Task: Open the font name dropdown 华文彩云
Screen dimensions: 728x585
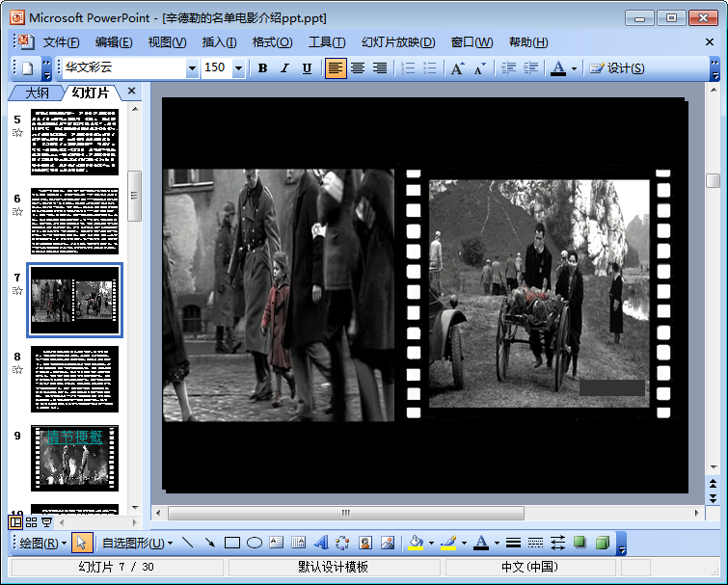Action: (x=192, y=68)
